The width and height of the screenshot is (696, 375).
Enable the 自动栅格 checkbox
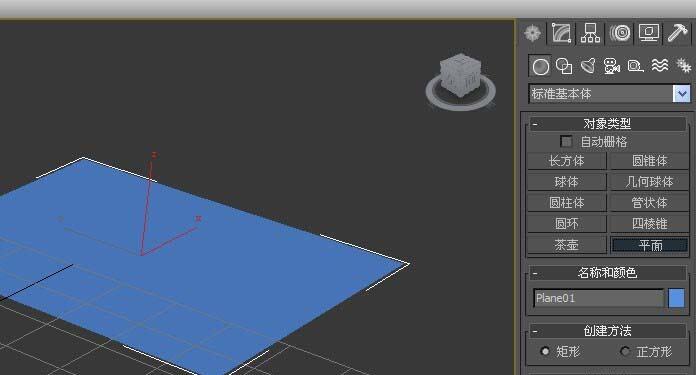566,142
